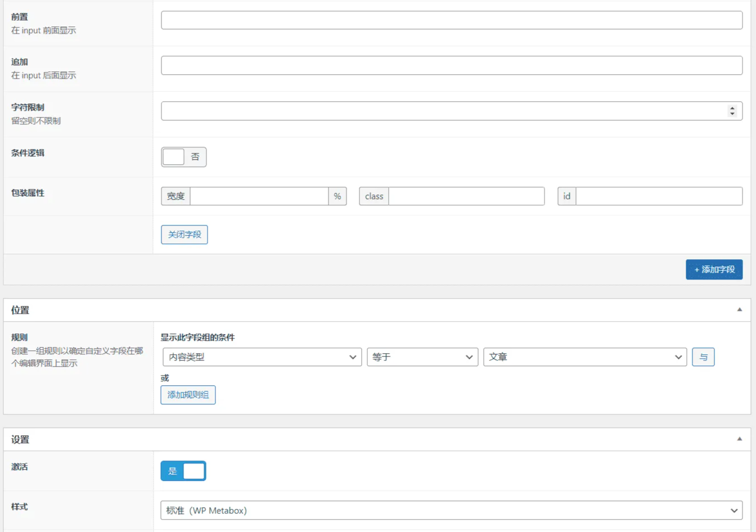This screenshot has height=532, width=756.
Task: Click the 设置 panel header title
Action: click(20, 439)
